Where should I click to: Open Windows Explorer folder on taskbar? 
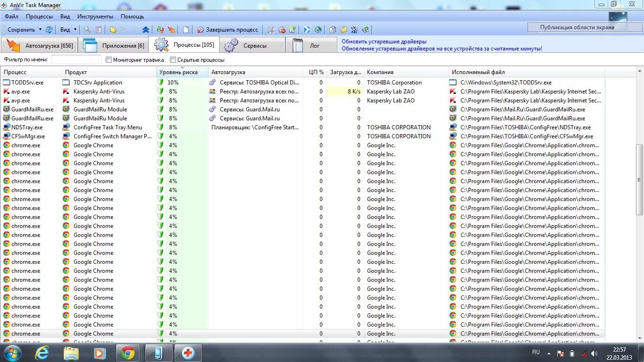[71, 353]
